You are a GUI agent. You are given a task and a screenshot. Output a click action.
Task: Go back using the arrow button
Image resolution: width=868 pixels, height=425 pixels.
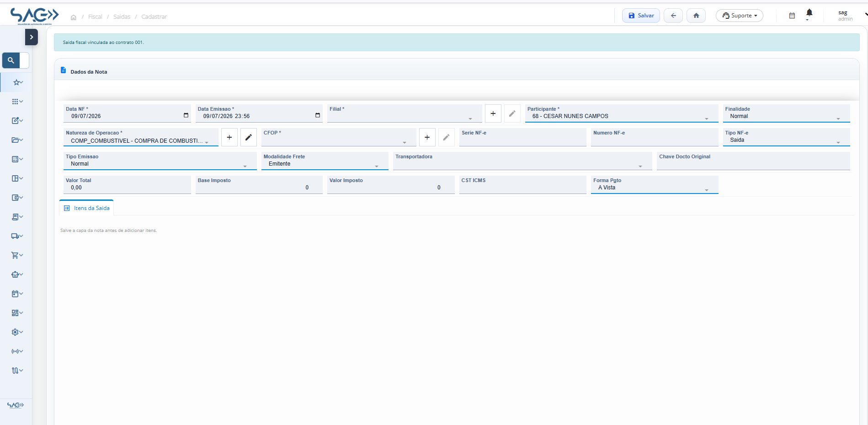coord(673,16)
